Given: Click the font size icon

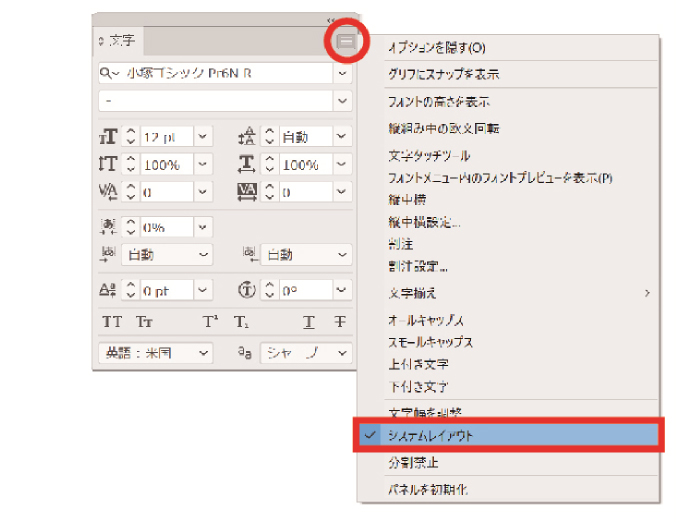Looking at the screenshot, I should (x=108, y=136).
